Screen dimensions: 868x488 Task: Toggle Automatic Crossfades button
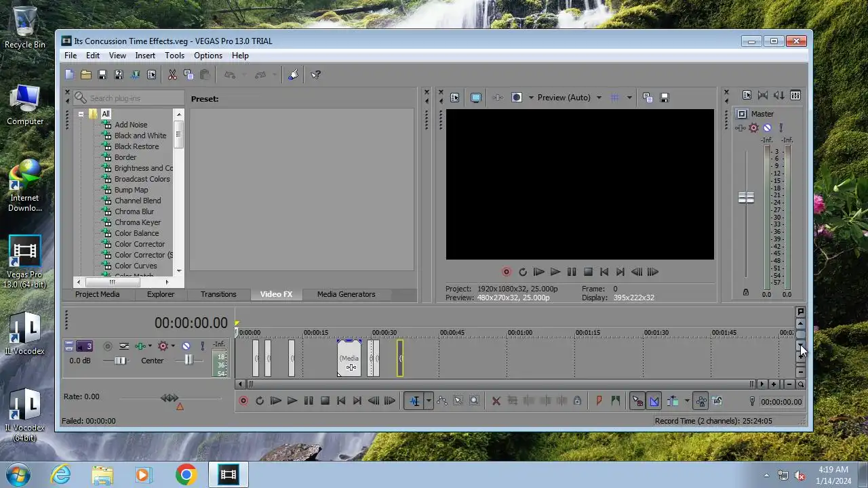point(654,401)
